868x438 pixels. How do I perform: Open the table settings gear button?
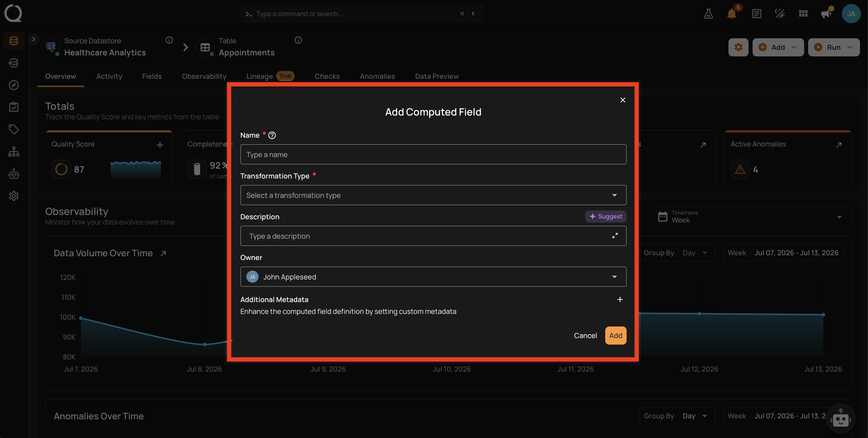(738, 47)
